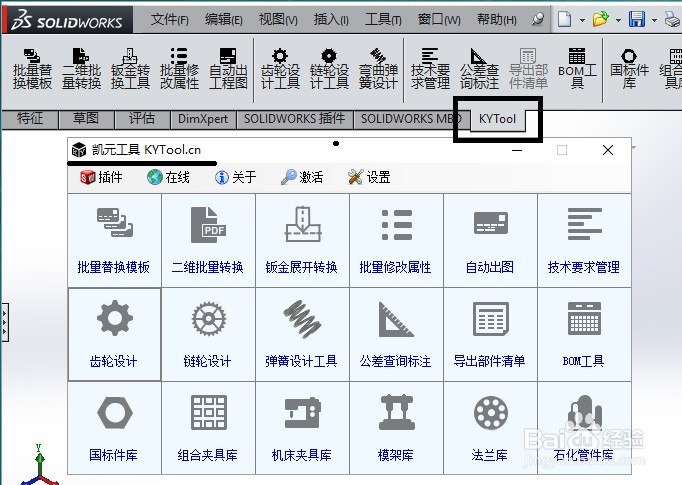Open the 在线 menu in KYTool
Screen dimensions: 682x485
tap(168, 177)
